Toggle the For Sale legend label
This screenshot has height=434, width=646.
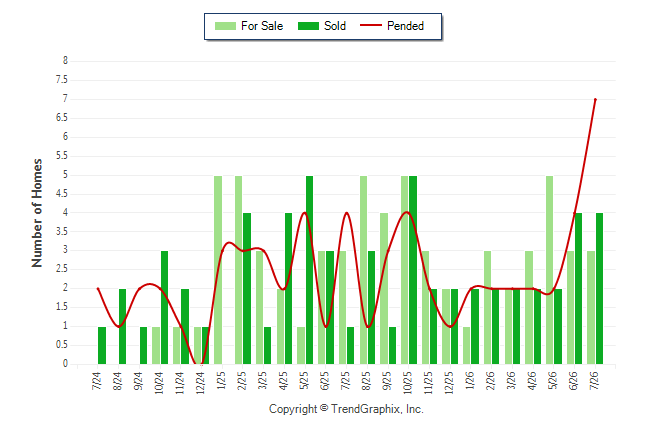(262, 26)
